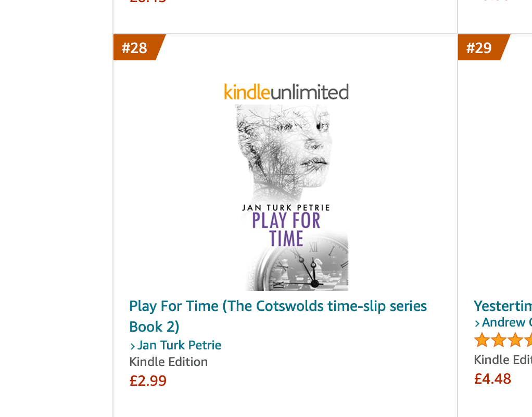Screen dimensions: 532x417
Task: Click the first orange rating star
Action: coord(482,341)
